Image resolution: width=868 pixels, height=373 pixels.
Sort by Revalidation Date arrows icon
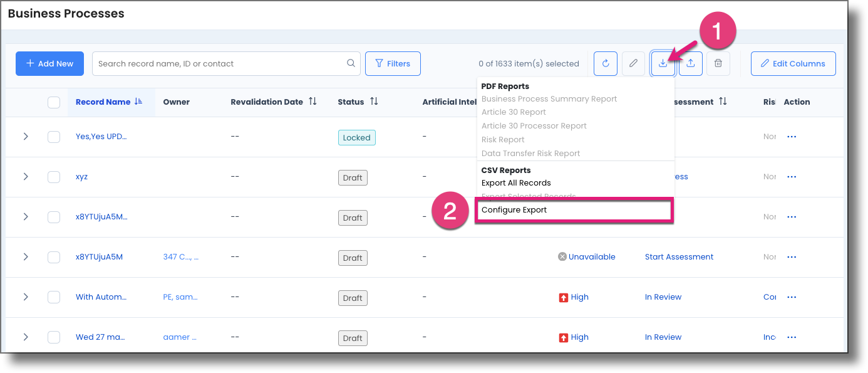point(313,102)
